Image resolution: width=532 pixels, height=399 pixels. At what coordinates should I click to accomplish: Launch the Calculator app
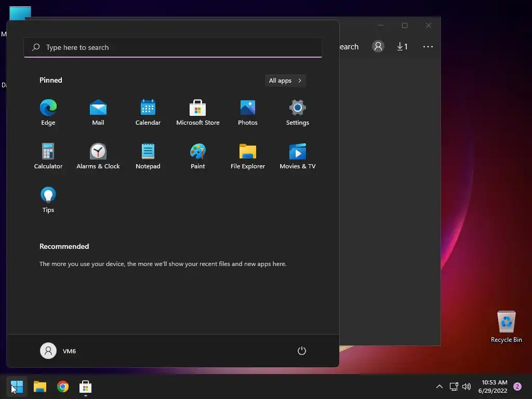48,156
